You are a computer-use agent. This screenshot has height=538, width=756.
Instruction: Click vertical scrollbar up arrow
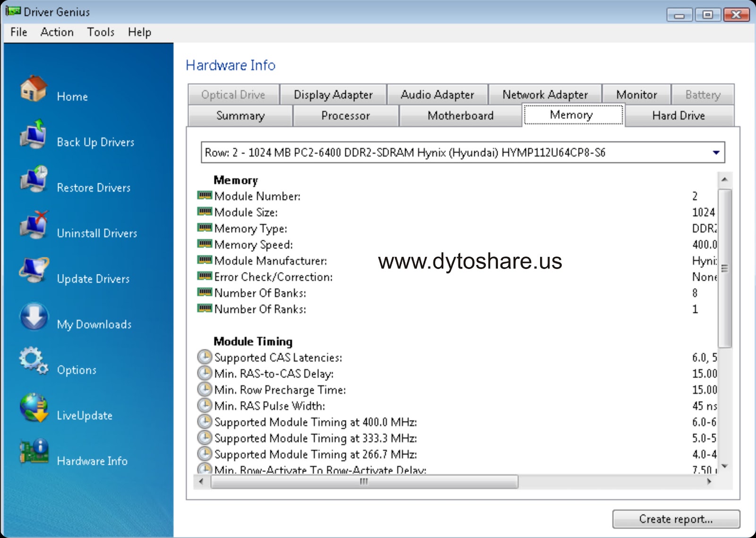(724, 180)
